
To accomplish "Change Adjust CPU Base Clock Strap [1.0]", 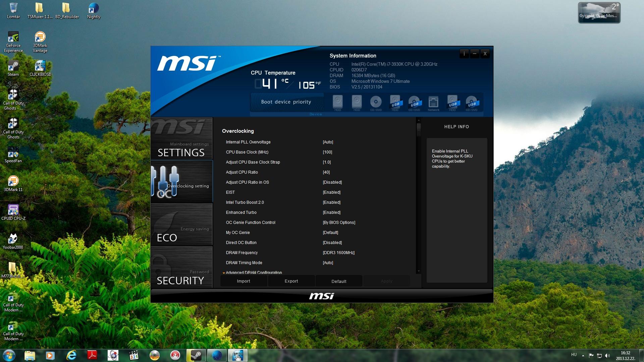I will coord(327,162).
